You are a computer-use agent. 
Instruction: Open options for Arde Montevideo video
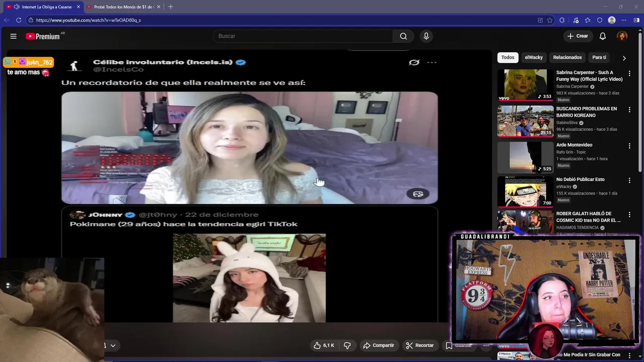click(629, 146)
